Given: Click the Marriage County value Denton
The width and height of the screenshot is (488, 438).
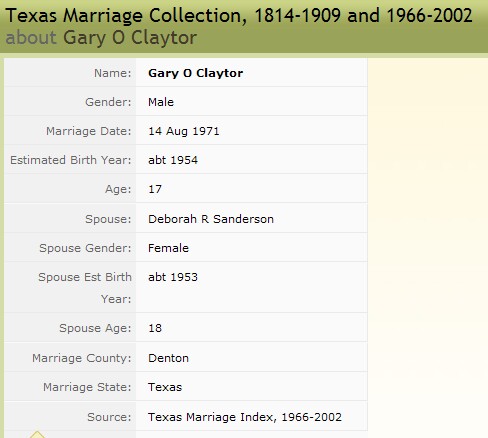Looking at the screenshot, I should pos(168,358).
